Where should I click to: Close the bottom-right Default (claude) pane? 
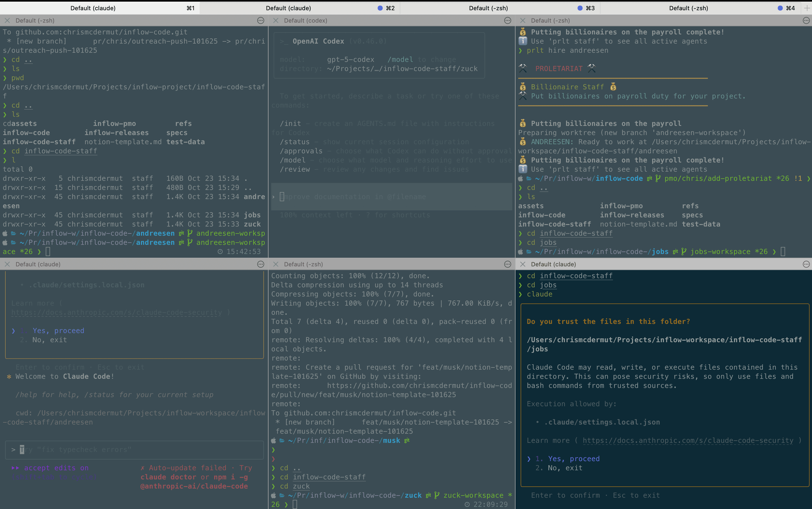(x=523, y=264)
